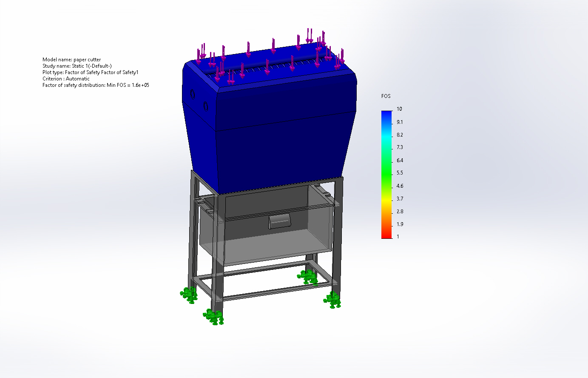The height and width of the screenshot is (378, 588).
Task: Click the 7.3 legend value
Action: [400, 147]
